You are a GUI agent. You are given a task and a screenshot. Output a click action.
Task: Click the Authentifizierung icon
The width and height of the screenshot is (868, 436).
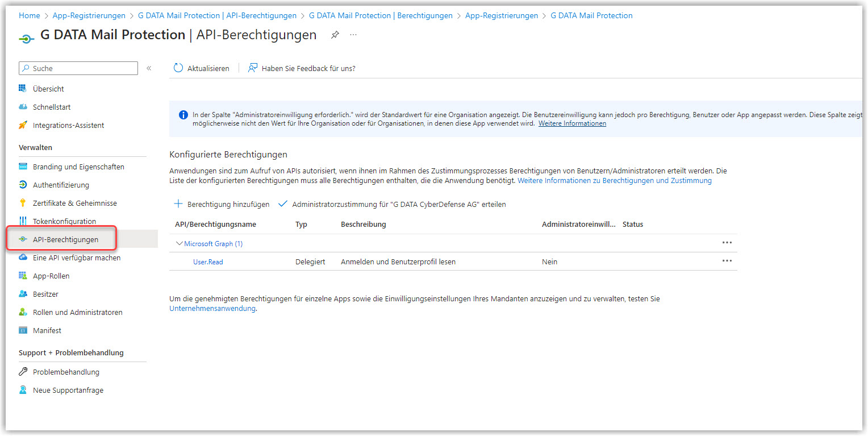[23, 185]
